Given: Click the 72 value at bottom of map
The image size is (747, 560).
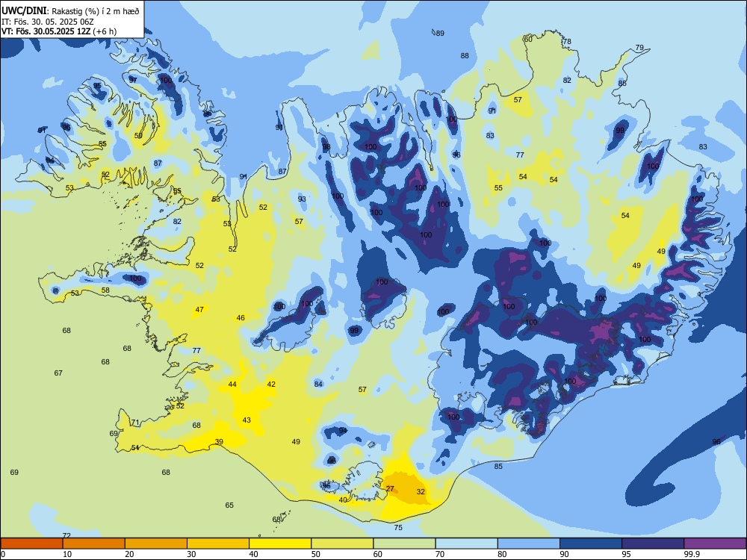Looking at the screenshot, I should (66, 535).
